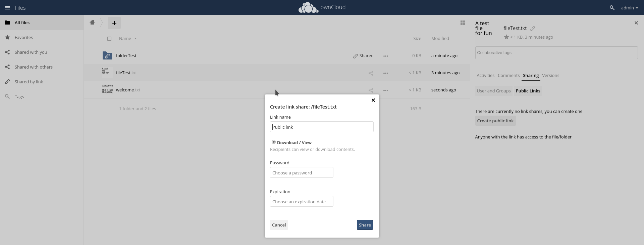The height and width of the screenshot is (245, 644).
Task: Sort by Modified column header
Action: [x=440, y=39]
